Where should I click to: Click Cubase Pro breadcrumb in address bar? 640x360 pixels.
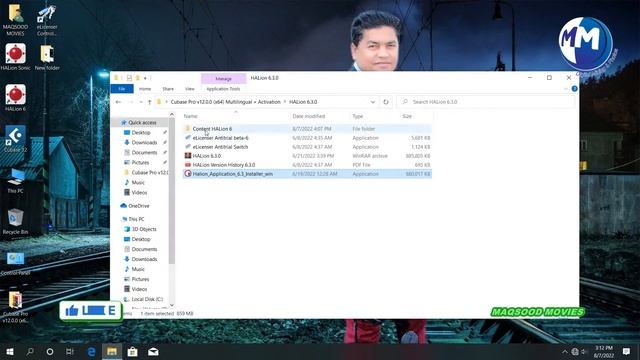(225, 102)
